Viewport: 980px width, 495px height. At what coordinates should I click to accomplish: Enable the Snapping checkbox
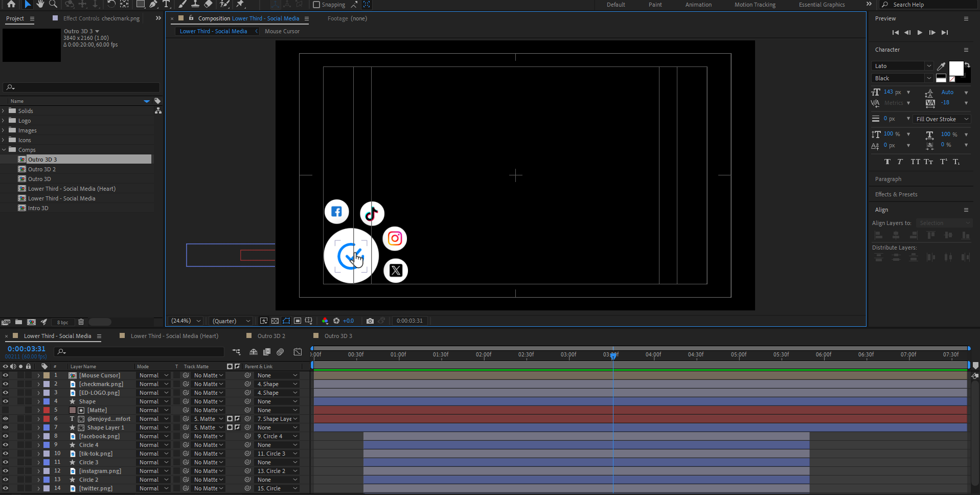tap(316, 5)
